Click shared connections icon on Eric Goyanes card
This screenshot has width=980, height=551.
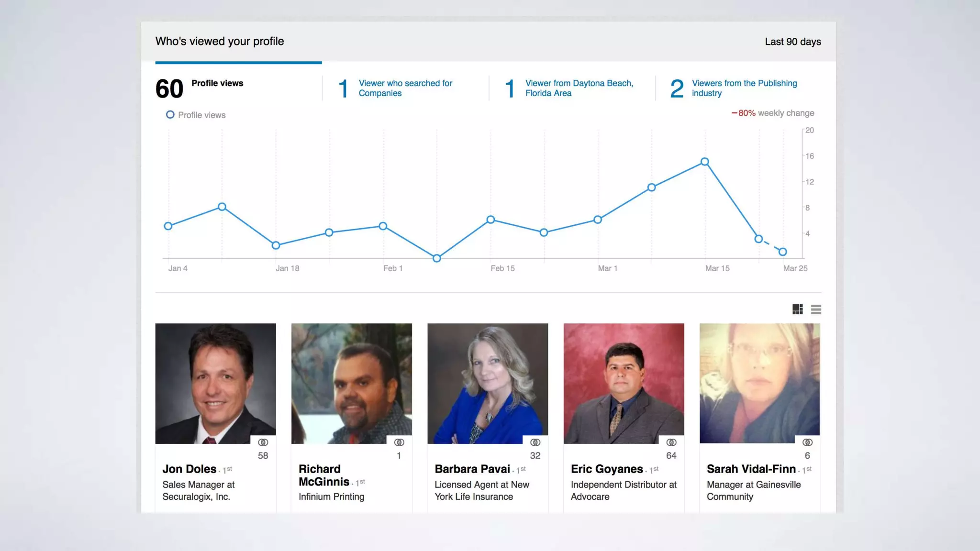point(671,442)
